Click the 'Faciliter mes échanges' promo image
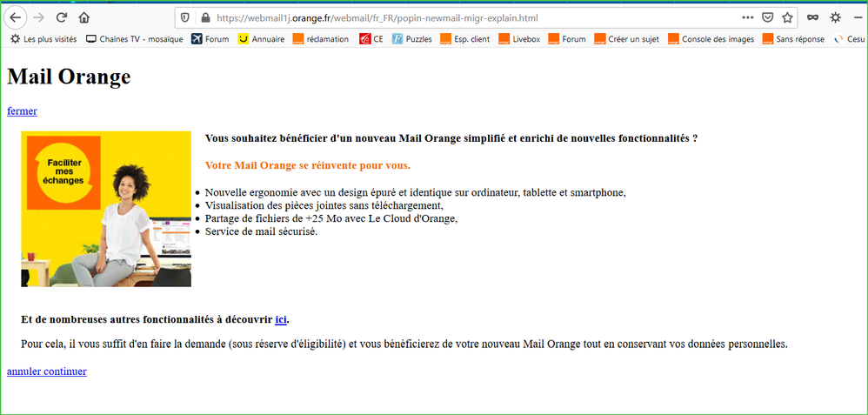 pos(105,209)
